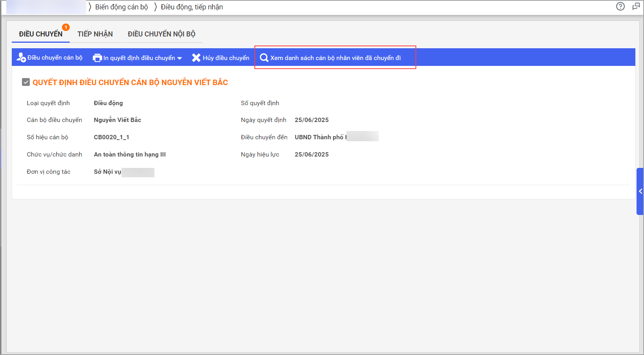Click the chat window icon at top right
Viewport: 644px width, 355px height.
[636, 6]
